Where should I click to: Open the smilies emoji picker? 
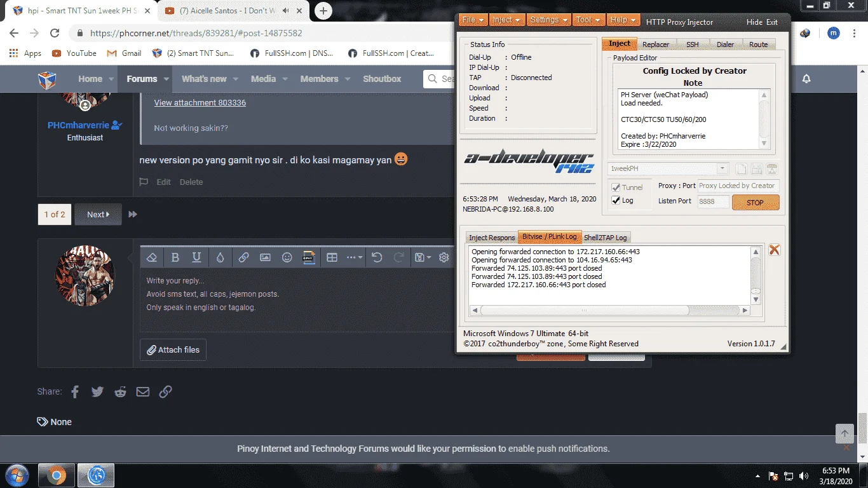287,257
